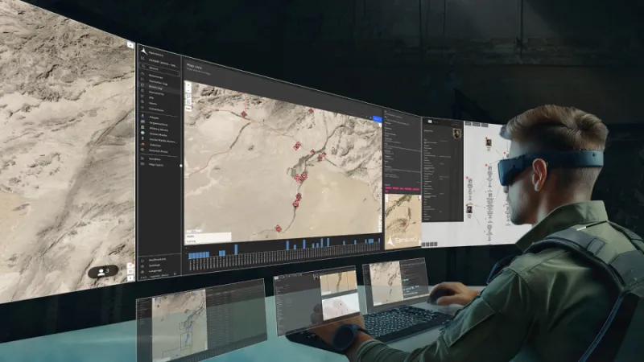Click the topmost red marker near the map's upper left

(244, 114)
